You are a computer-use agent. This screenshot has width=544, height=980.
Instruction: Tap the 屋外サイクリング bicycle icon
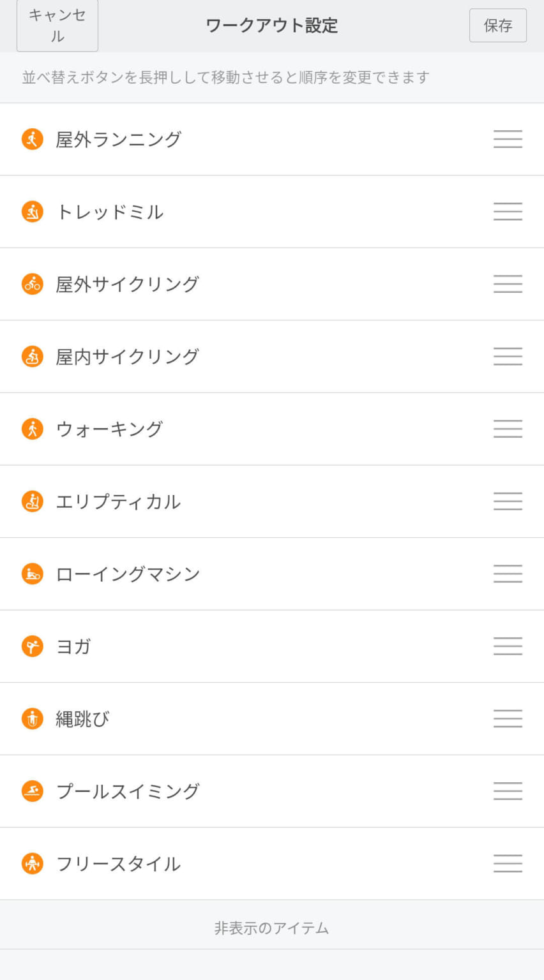click(33, 284)
